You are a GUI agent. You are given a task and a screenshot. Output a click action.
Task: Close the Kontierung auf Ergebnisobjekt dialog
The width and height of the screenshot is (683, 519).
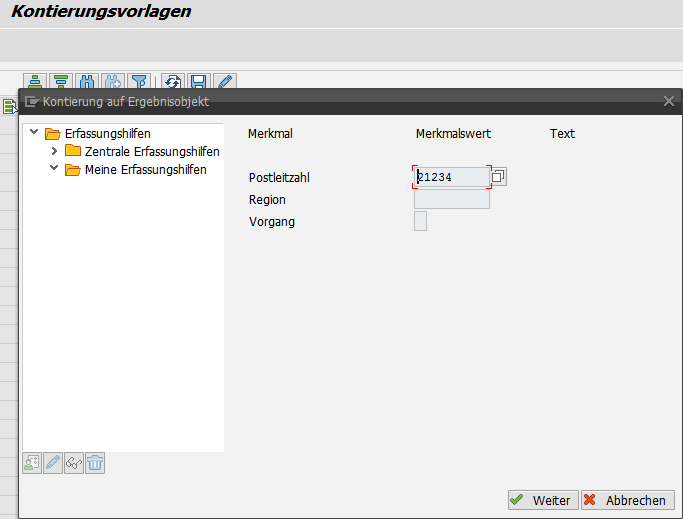pos(669,101)
